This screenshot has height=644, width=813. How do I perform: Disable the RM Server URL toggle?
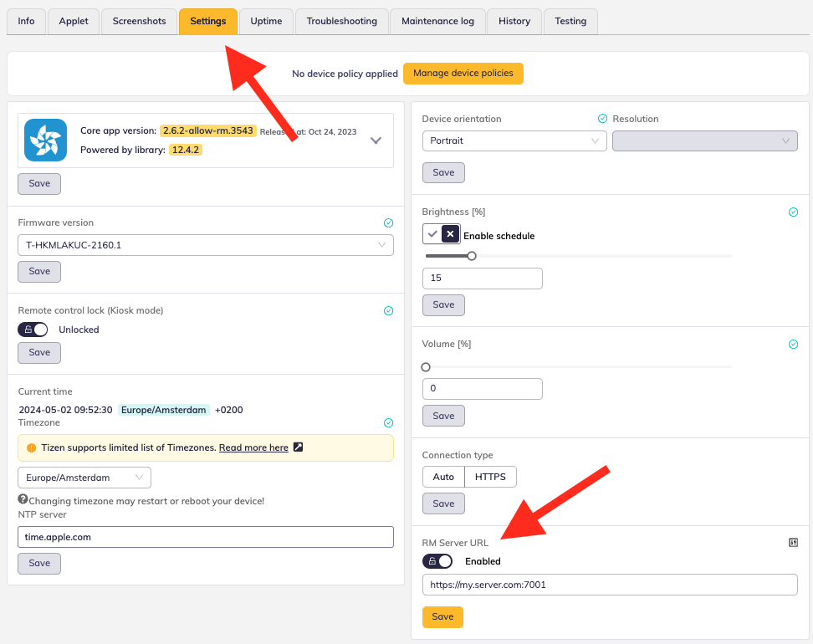point(437,561)
